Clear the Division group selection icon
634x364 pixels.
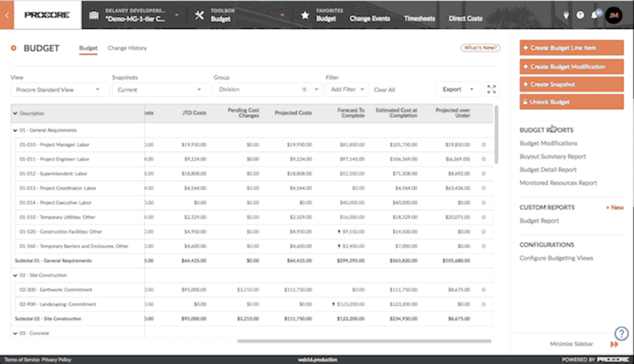coord(304,90)
